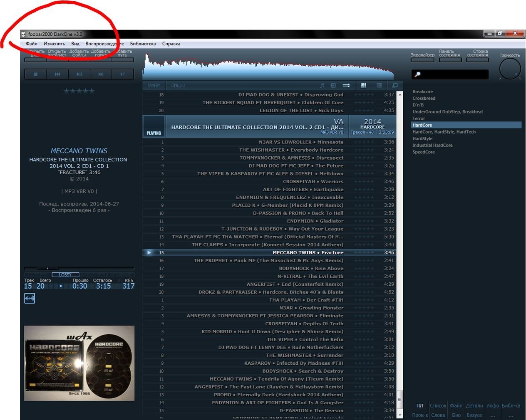
Task: Open the Вид menu
Action: (75, 44)
